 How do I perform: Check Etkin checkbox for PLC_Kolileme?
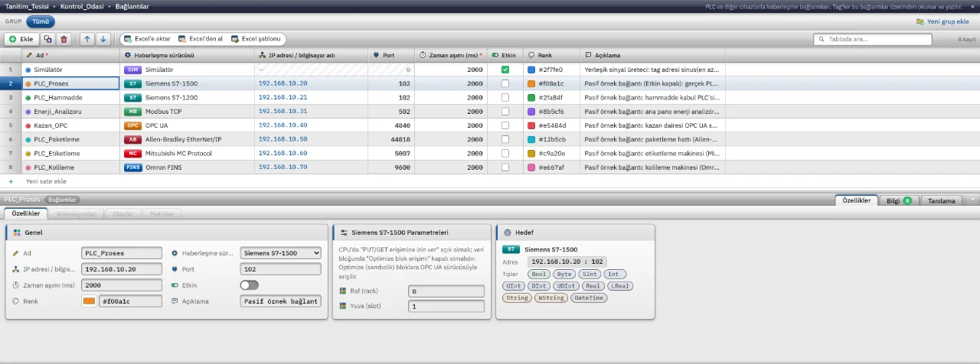505,167
